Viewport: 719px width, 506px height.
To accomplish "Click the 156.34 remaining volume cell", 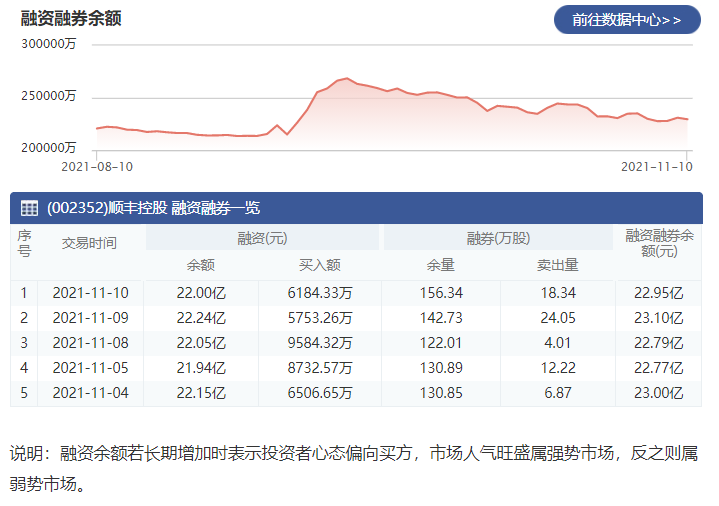I will coord(441,293).
